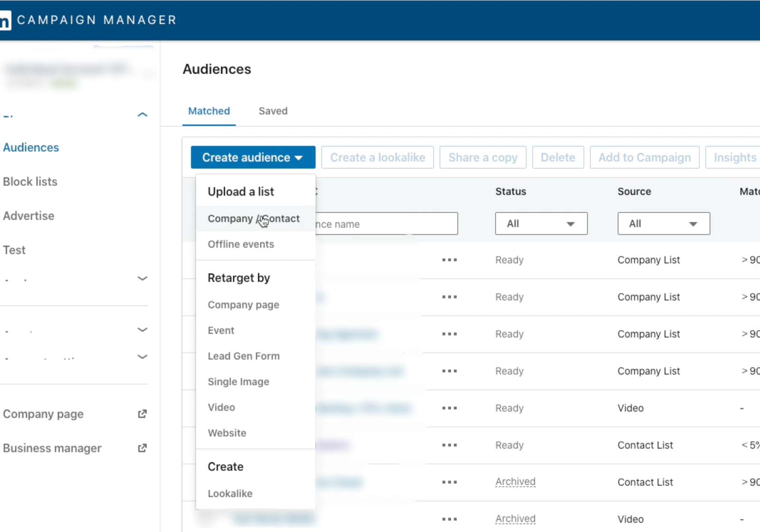
Task: Click CAMPAIGN MANAGER header title
Action: pyautogui.click(x=97, y=20)
